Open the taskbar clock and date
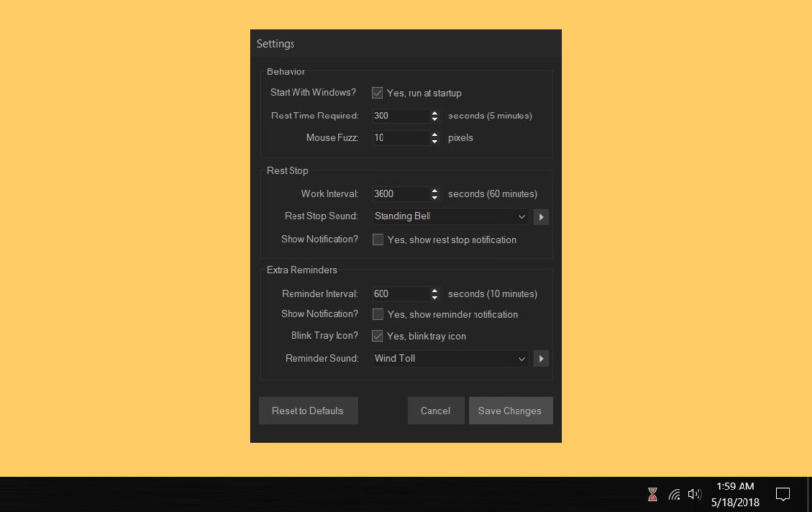Viewport: 812px width, 512px height. [x=736, y=494]
